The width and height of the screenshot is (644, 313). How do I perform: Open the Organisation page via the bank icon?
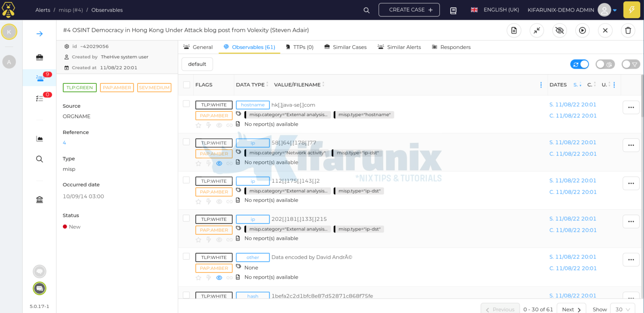click(x=39, y=199)
